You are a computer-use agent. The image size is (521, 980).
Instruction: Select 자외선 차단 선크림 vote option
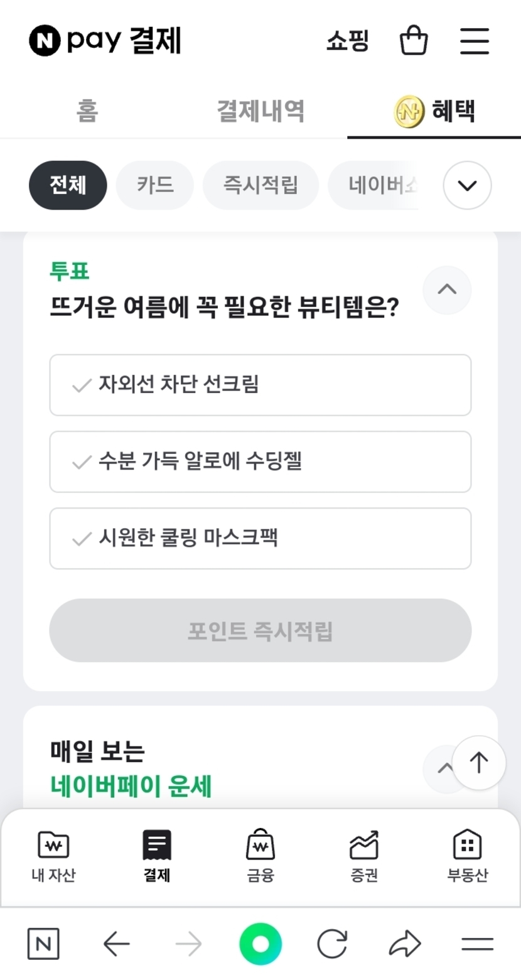260,385
